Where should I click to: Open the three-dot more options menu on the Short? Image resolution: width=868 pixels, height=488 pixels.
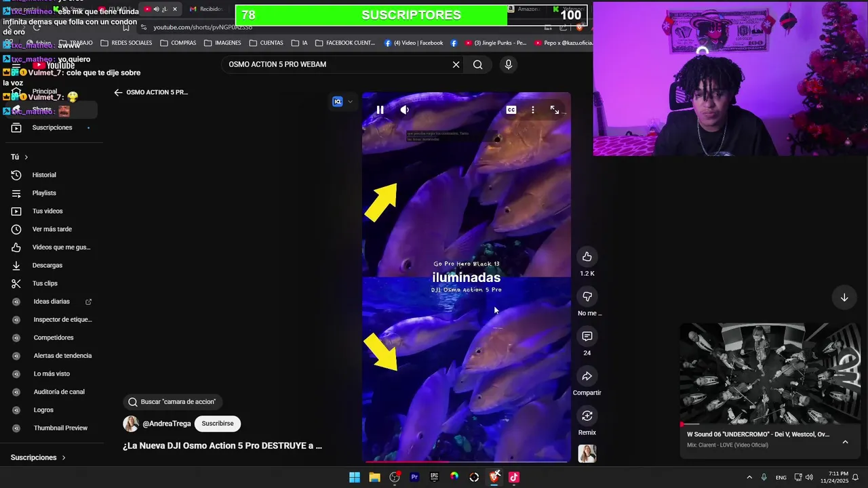[x=533, y=110]
